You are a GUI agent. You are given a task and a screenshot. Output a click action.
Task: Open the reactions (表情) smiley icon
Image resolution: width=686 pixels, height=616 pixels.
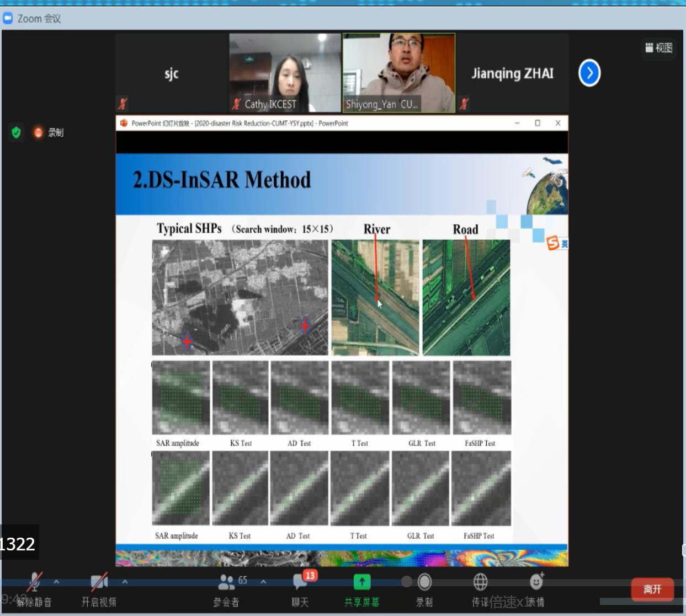pos(536,582)
